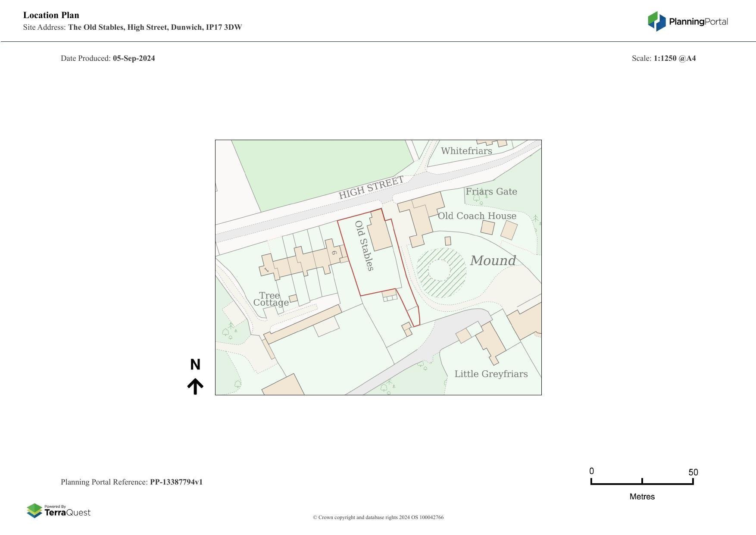Click the Crown copyright notice
The width and height of the screenshot is (756, 535).
click(x=378, y=517)
